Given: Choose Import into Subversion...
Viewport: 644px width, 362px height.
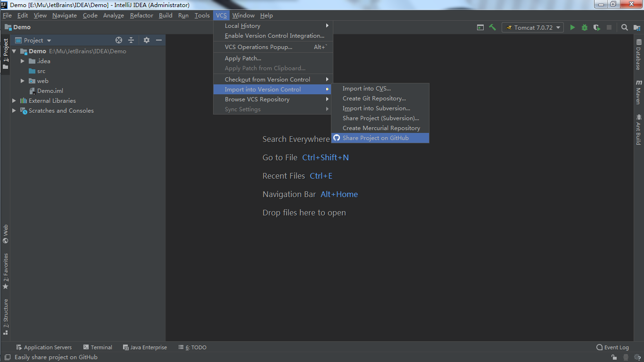Looking at the screenshot, I should [x=380, y=108].
